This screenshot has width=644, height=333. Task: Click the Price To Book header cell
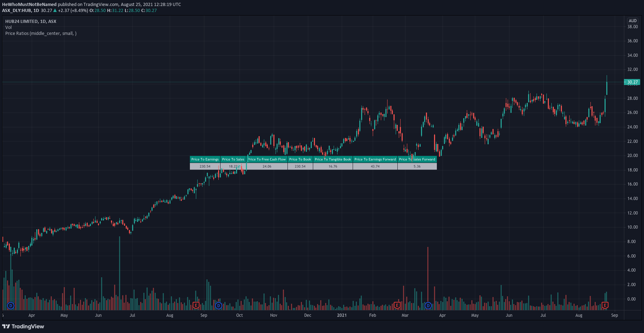pos(300,159)
